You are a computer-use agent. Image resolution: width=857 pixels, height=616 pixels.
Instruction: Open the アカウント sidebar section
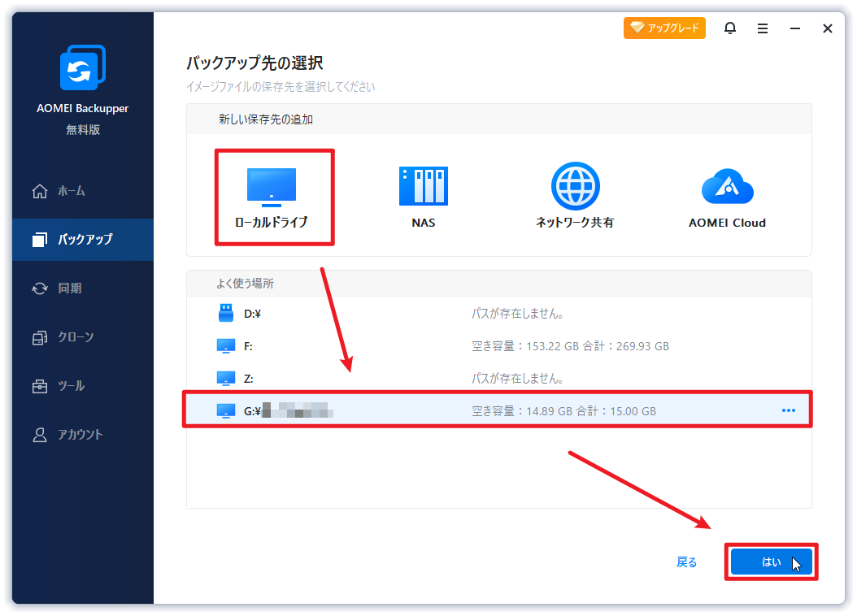coord(83,435)
